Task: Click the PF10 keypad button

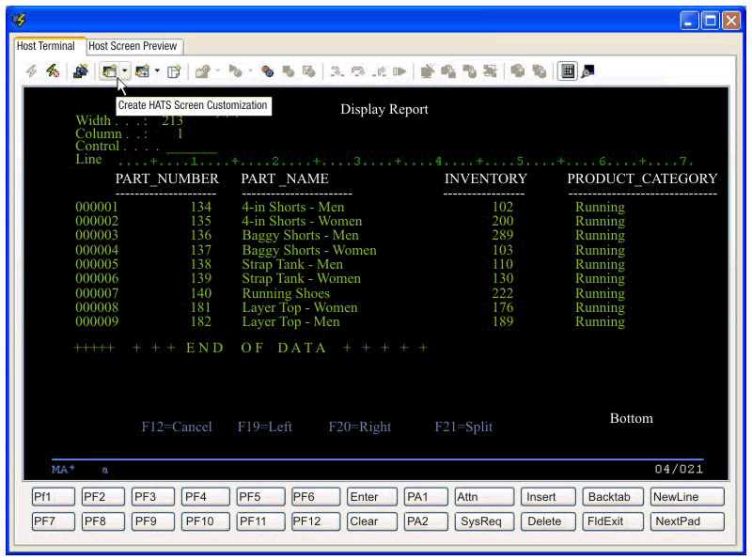Action: pos(206,521)
